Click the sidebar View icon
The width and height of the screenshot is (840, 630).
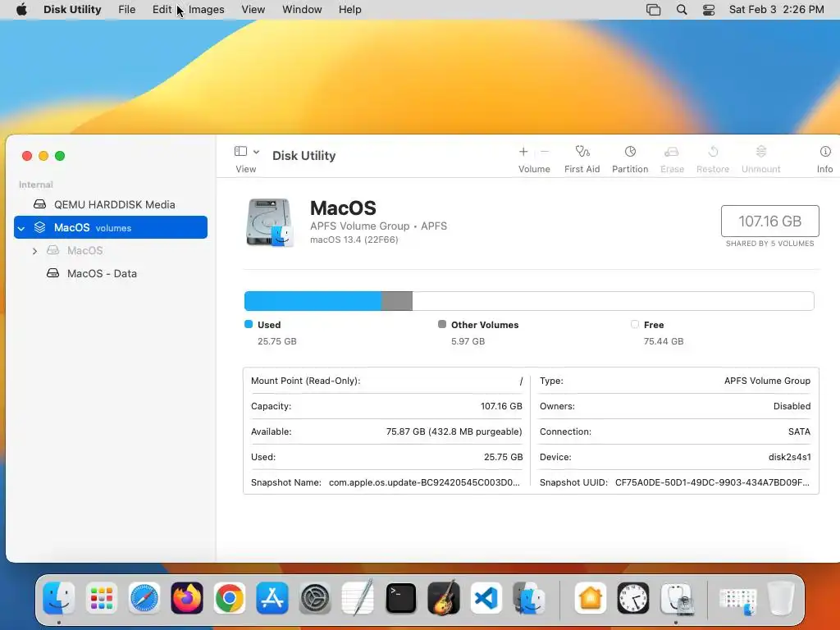[240, 152]
